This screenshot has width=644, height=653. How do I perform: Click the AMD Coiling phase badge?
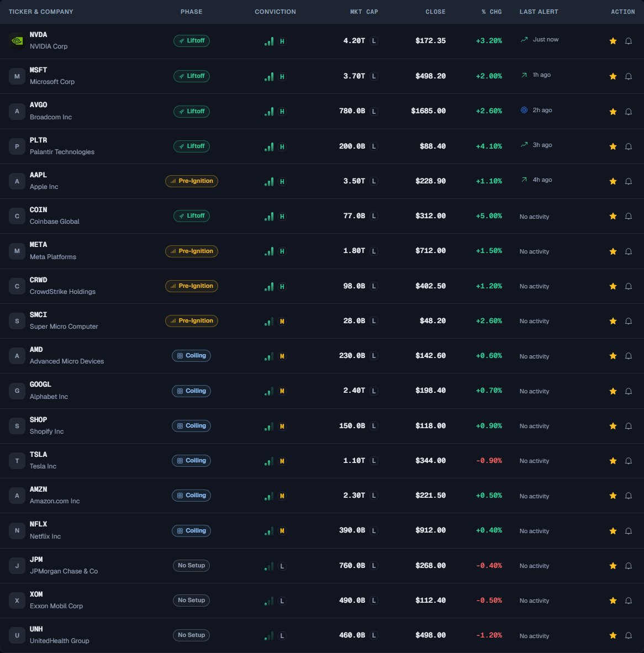click(x=192, y=356)
